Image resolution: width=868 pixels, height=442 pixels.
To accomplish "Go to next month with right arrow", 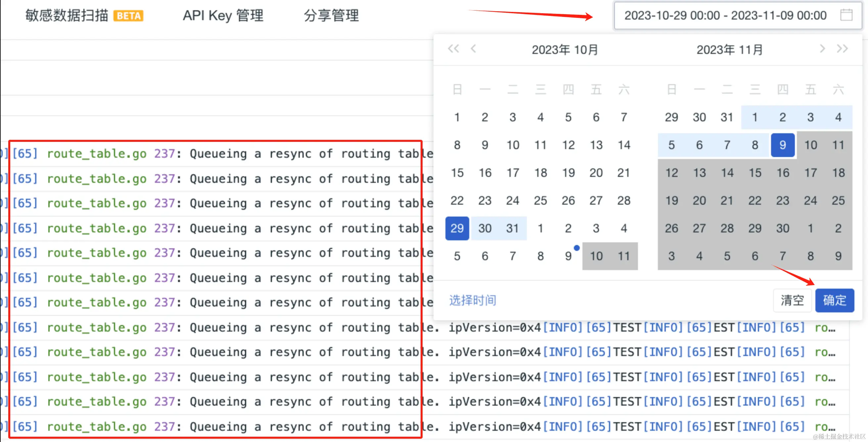I will tap(822, 49).
